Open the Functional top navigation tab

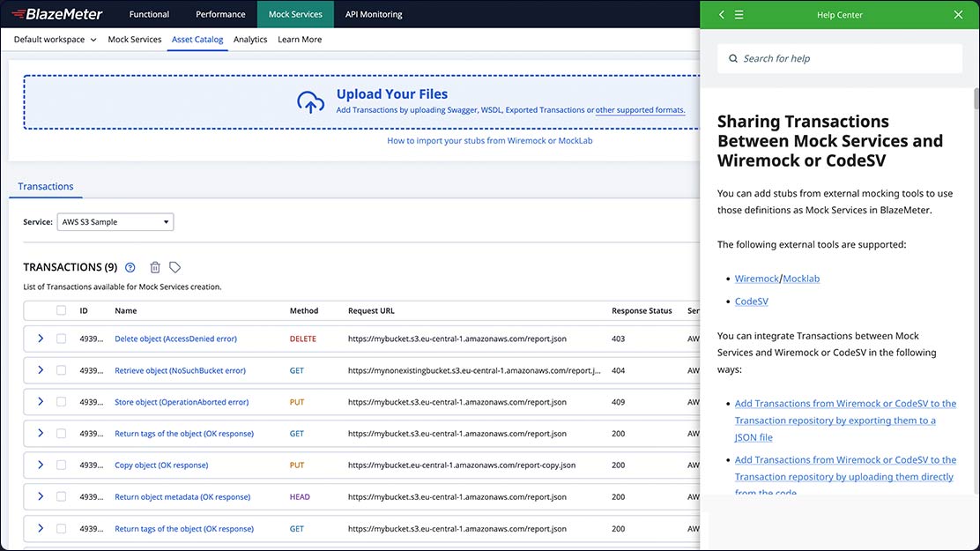[149, 14]
